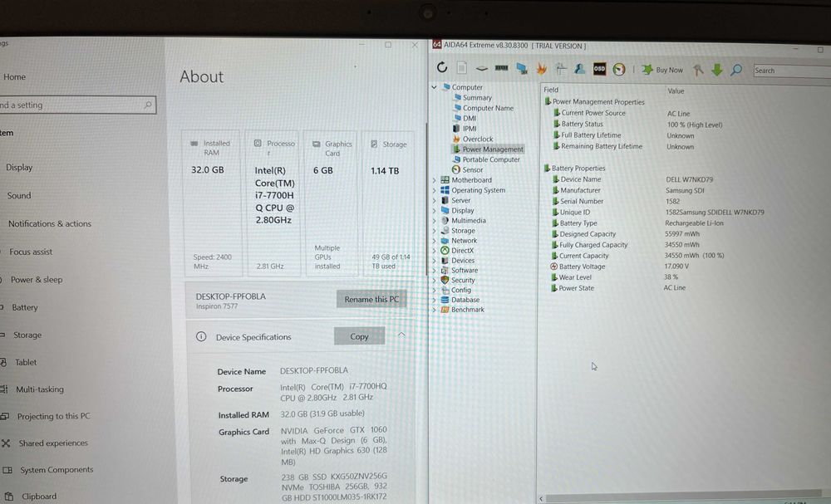This screenshot has height=504, width=831.
Task: Expand the Display node in AIDA64 tree
Action: 434,210
